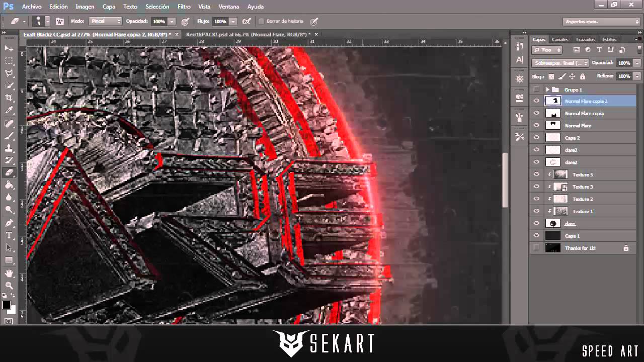Open the Capa menu
The height and width of the screenshot is (362, 644).
[109, 7]
